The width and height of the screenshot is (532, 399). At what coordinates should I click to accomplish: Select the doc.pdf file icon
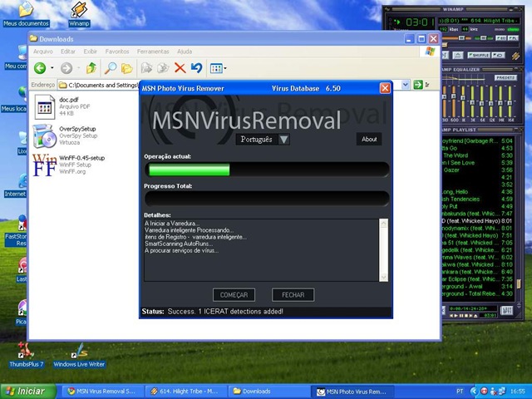coord(44,107)
